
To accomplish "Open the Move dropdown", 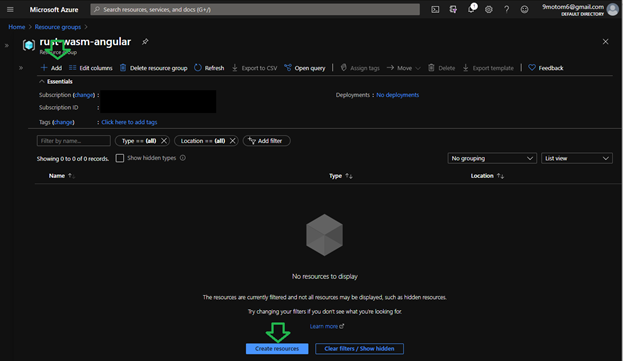I will tap(403, 68).
